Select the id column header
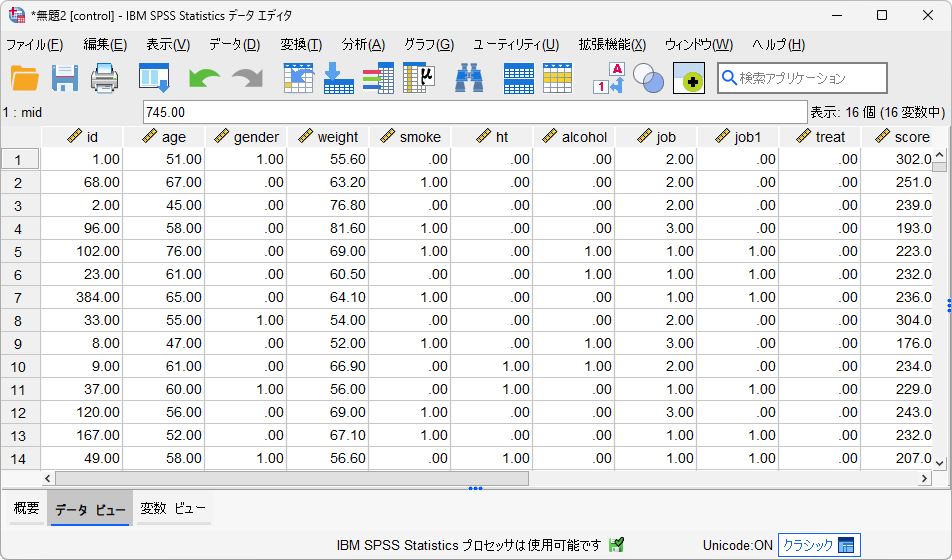 click(83, 137)
